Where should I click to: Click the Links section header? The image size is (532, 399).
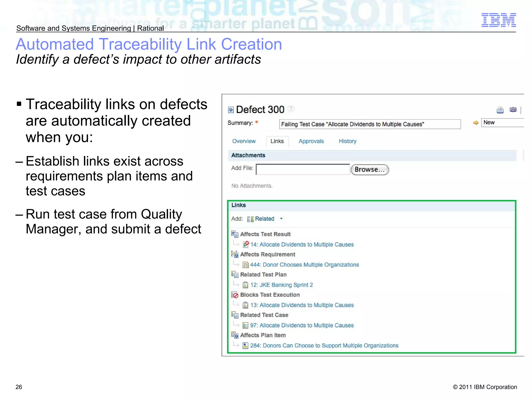tap(371, 205)
